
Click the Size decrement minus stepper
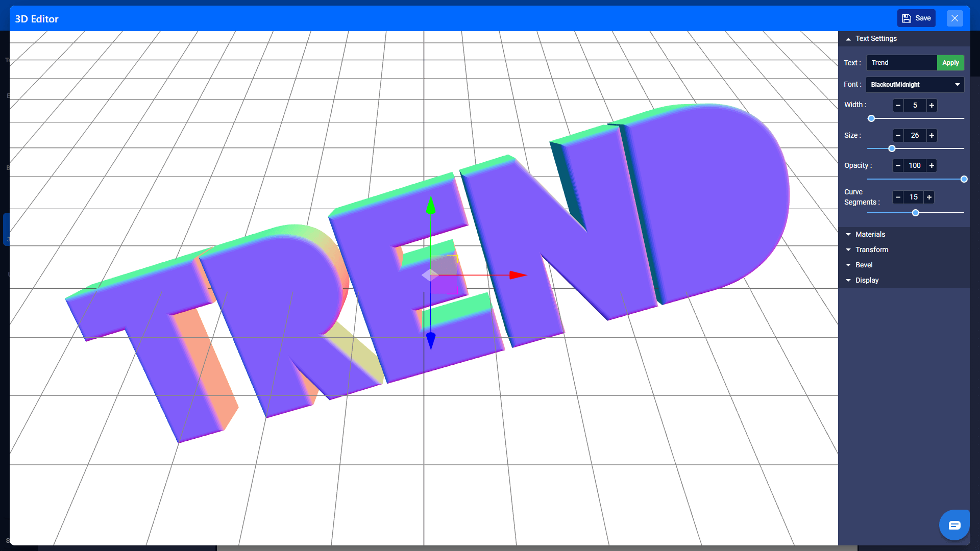[898, 135]
